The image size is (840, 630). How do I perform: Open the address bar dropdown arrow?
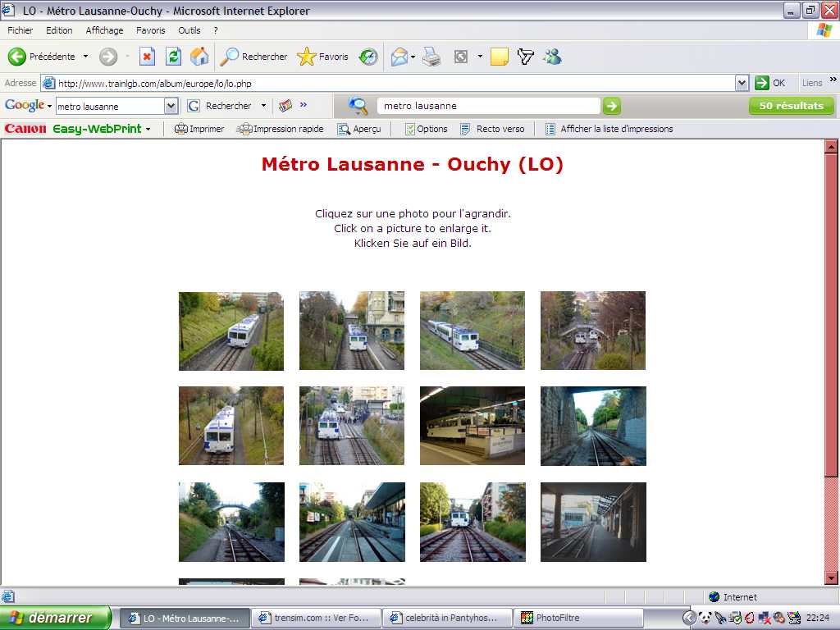click(742, 82)
